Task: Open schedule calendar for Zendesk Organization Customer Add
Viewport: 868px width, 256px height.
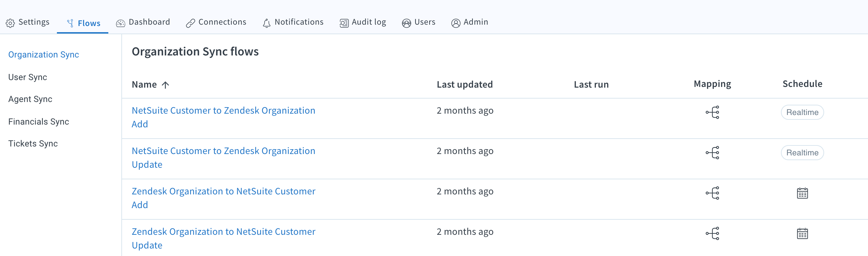Action: (x=802, y=193)
